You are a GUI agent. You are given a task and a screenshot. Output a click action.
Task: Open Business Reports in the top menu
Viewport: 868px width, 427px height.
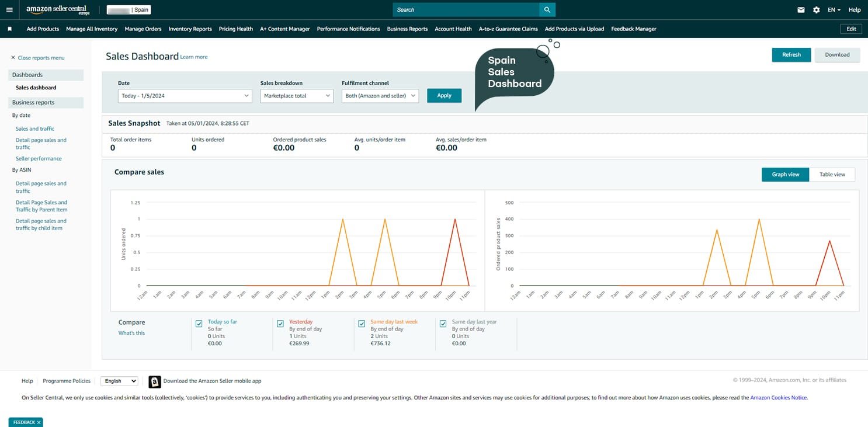coord(407,29)
